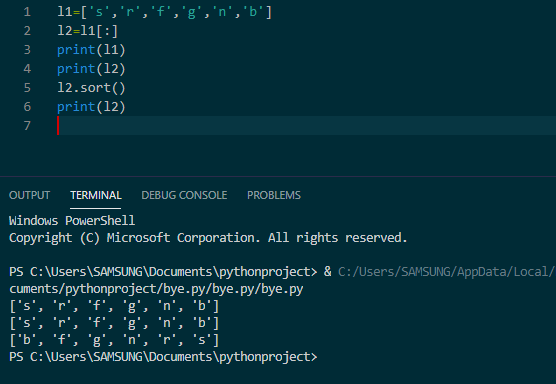Click the print(l2) statement on line 6
The image size is (556, 384).
91,107
